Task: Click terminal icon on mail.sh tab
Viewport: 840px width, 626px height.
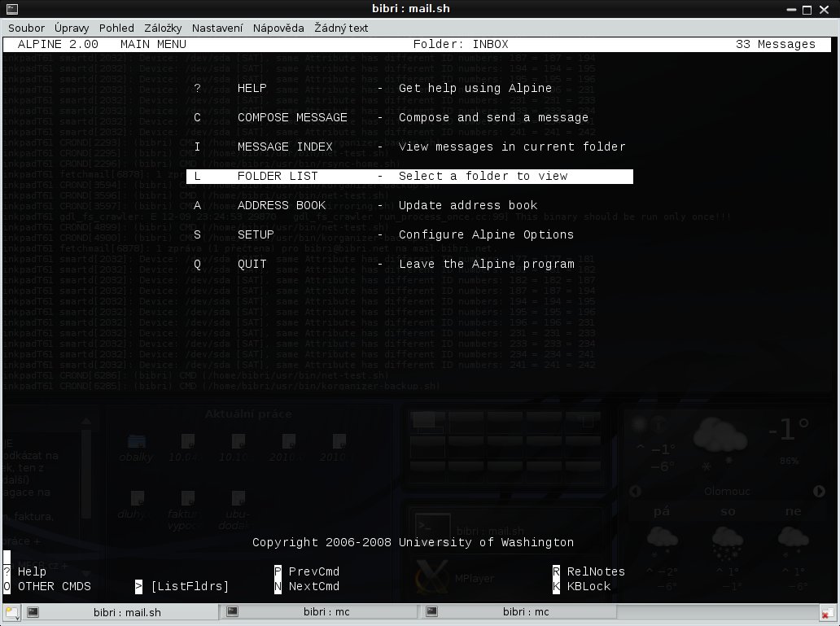Action: [x=33, y=611]
